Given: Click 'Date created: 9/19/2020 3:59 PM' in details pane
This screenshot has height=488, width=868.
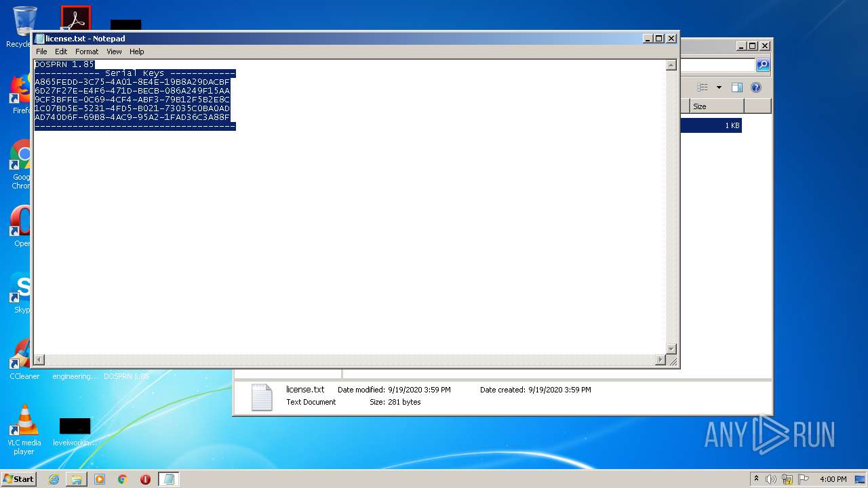Looking at the screenshot, I should pyautogui.click(x=536, y=390).
